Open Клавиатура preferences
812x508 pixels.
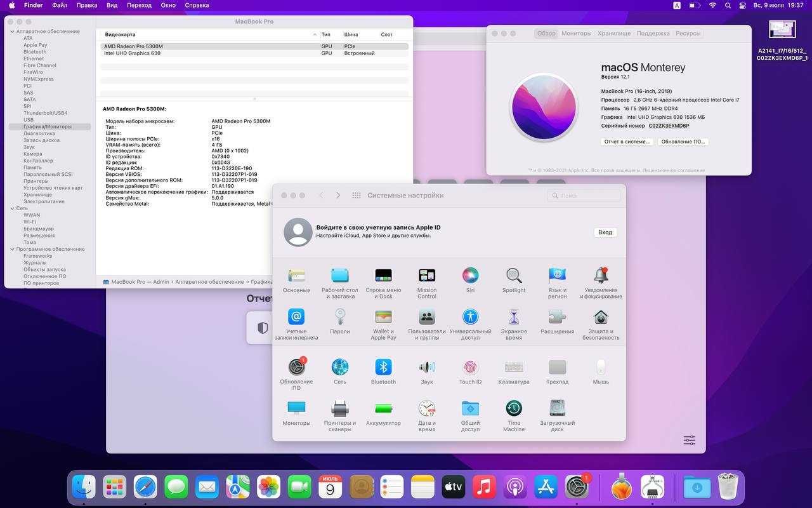click(x=514, y=367)
